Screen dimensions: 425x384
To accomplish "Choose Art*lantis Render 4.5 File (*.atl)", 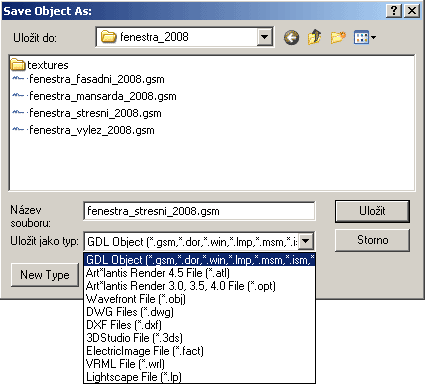I will (199, 273).
